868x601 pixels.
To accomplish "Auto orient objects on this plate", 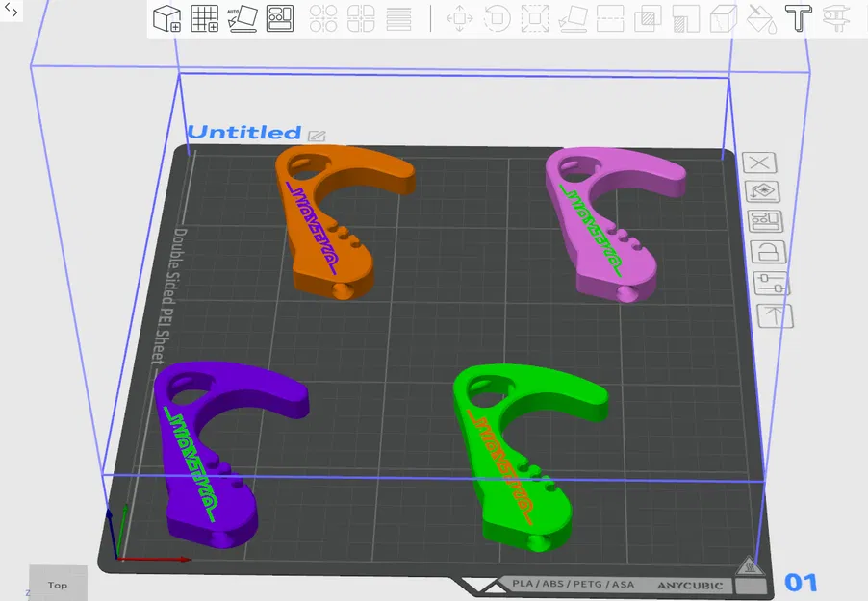I will (x=763, y=191).
